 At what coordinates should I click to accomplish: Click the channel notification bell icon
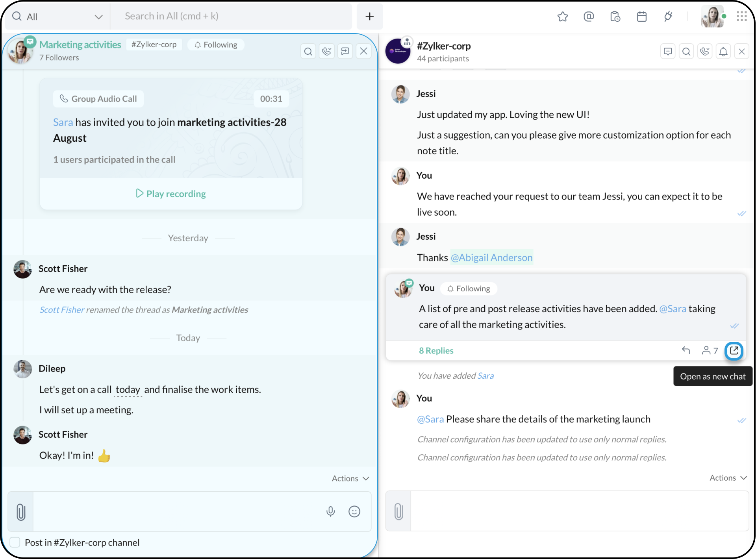tap(723, 52)
